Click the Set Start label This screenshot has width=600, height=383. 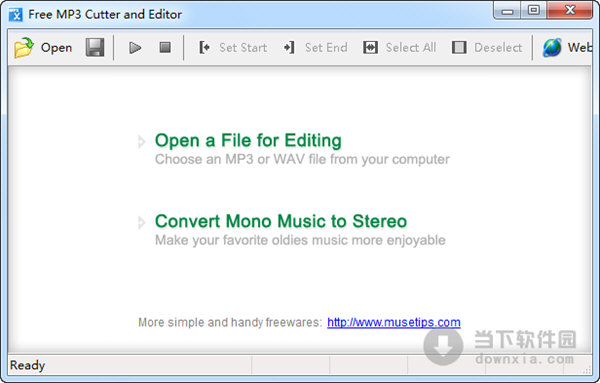tap(243, 48)
